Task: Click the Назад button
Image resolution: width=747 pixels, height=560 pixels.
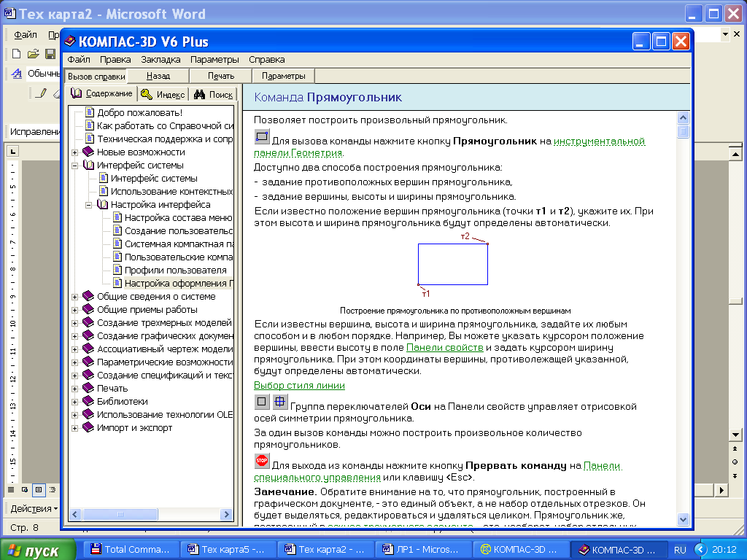Action: (158, 76)
